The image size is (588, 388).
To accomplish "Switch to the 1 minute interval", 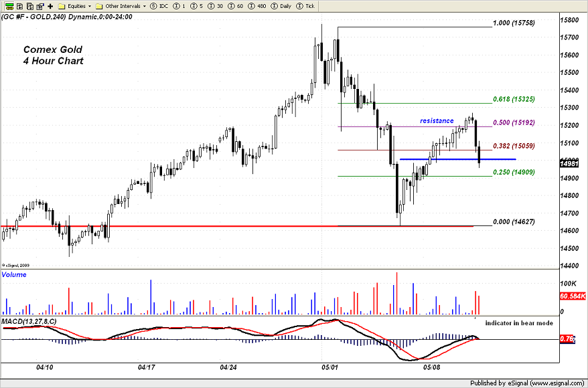I will coord(180,6).
